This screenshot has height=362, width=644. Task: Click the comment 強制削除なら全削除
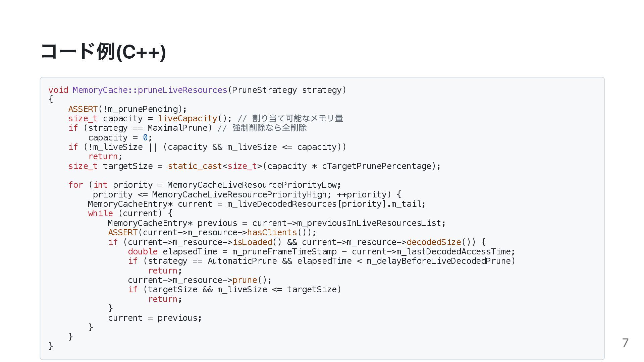(270, 128)
